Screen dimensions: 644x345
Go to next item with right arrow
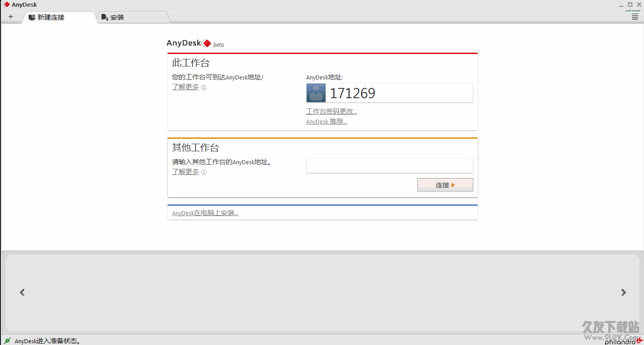[623, 292]
